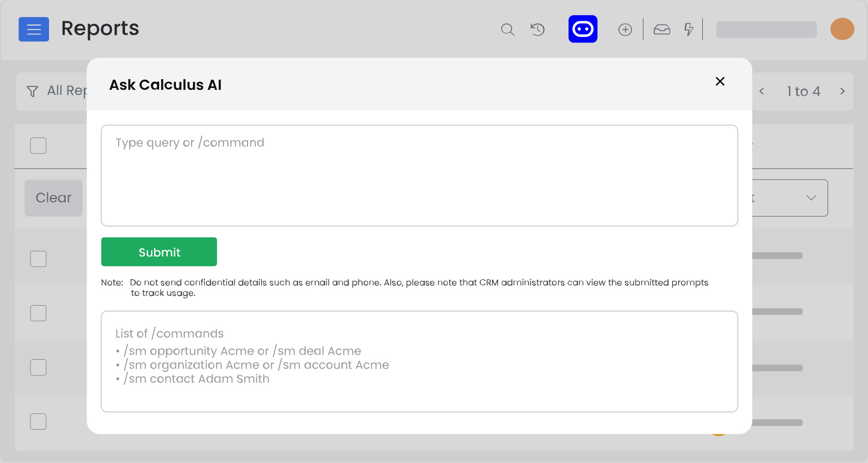Click the lightning bolt icon
Image resolution: width=868 pixels, height=463 pixels.
689,30
